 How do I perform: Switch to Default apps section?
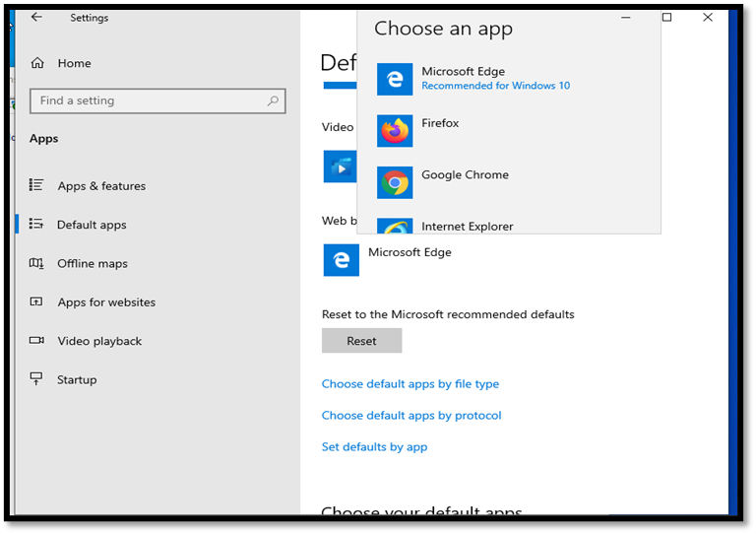[92, 225]
